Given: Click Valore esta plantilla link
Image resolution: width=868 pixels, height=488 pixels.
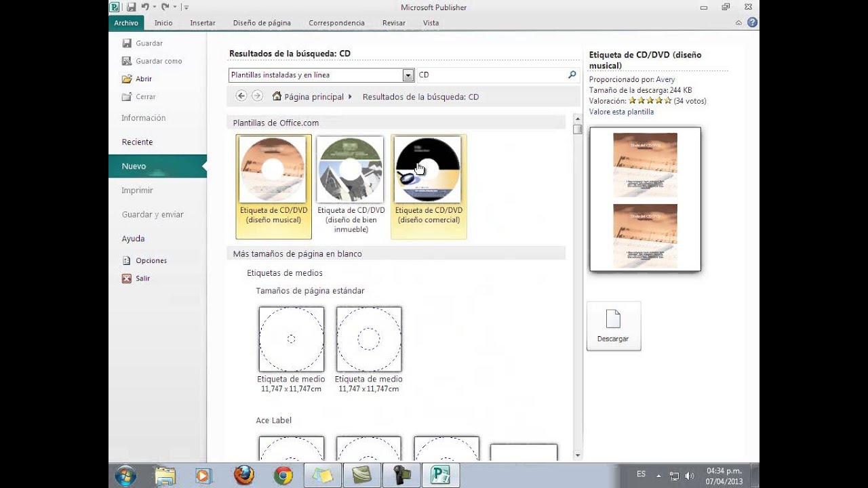Looking at the screenshot, I should [x=621, y=112].
